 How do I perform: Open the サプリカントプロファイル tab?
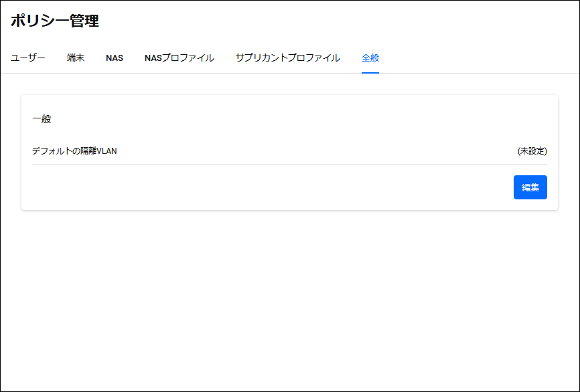(288, 58)
